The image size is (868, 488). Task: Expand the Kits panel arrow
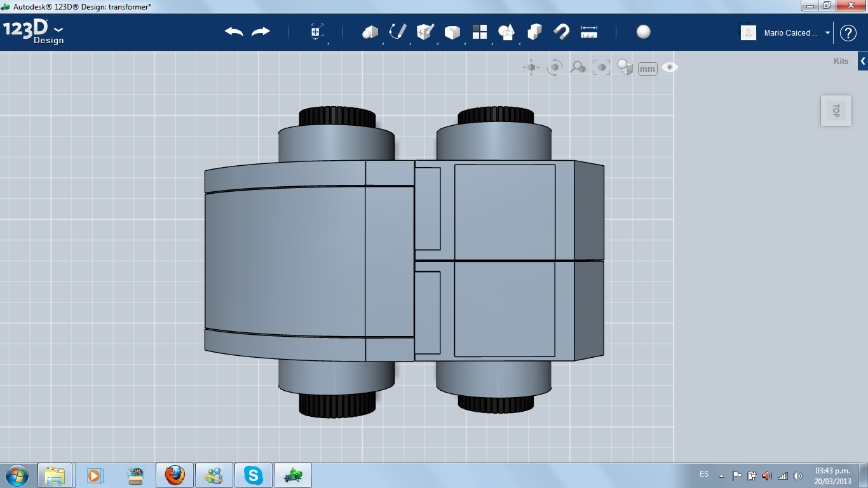click(863, 61)
